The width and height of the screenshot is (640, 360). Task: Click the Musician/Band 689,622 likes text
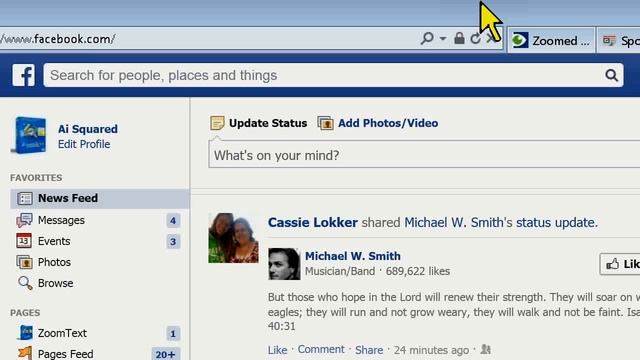point(378,271)
